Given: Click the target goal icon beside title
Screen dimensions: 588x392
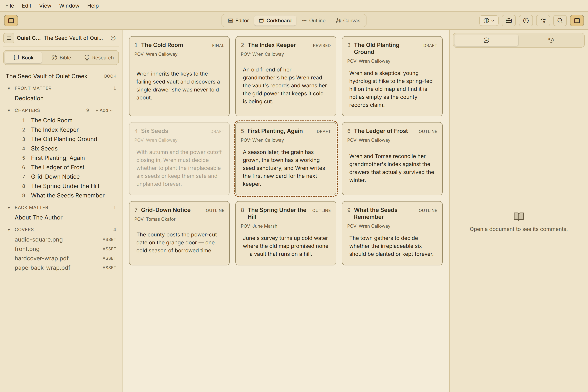Looking at the screenshot, I should pos(113,38).
